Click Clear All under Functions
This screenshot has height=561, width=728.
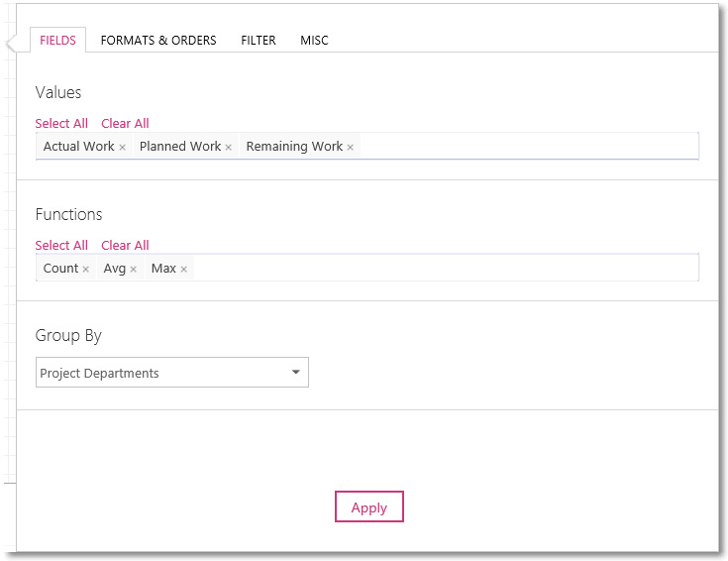click(x=125, y=245)
